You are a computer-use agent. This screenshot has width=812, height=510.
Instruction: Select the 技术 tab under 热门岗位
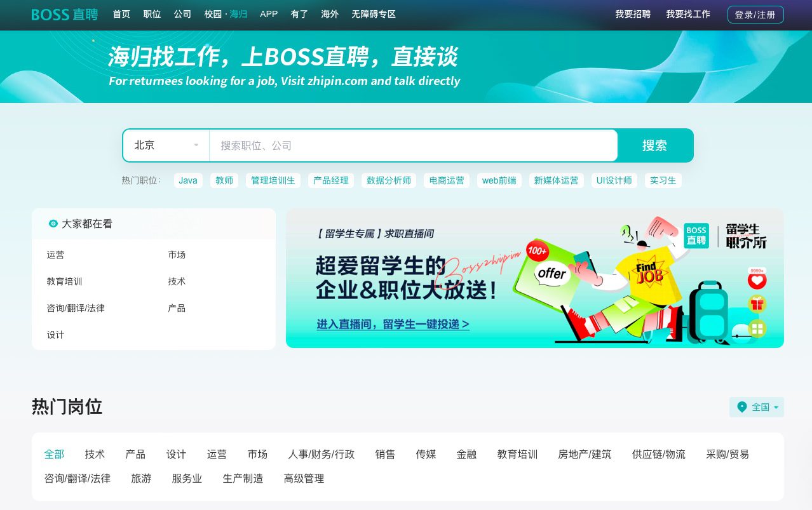pos(95,454)
